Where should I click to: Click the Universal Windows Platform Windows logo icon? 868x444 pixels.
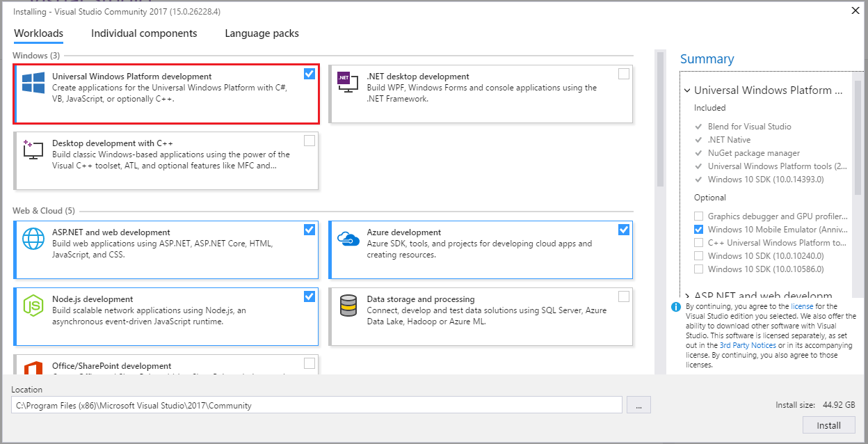point(33,83)
